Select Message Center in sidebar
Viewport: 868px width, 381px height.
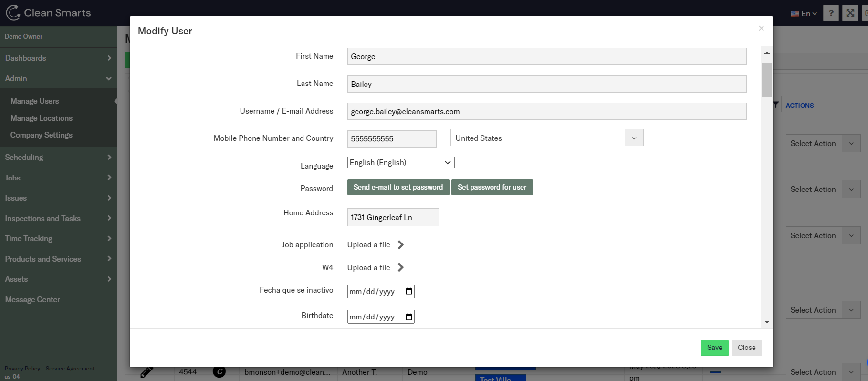point(32,300)
